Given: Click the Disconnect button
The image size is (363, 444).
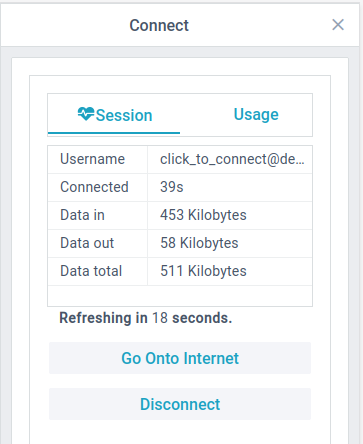Looking at the screenshot, I should click(x=180, y=404).
